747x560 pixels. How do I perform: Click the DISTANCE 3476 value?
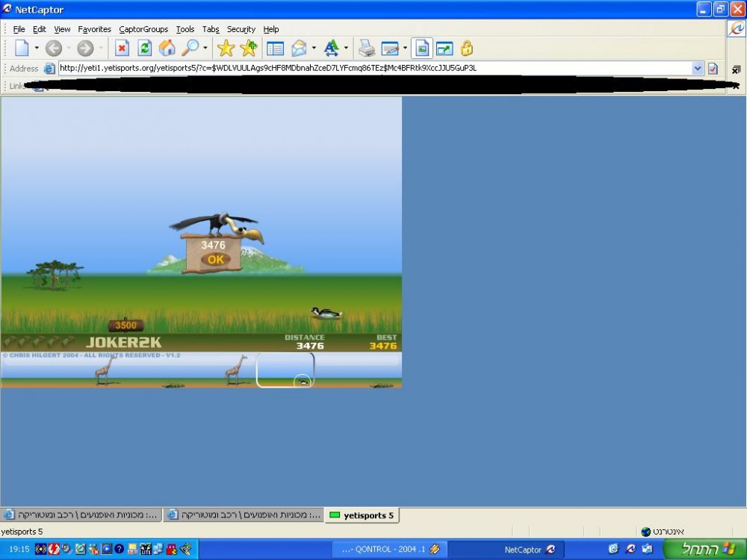point(310,346)
